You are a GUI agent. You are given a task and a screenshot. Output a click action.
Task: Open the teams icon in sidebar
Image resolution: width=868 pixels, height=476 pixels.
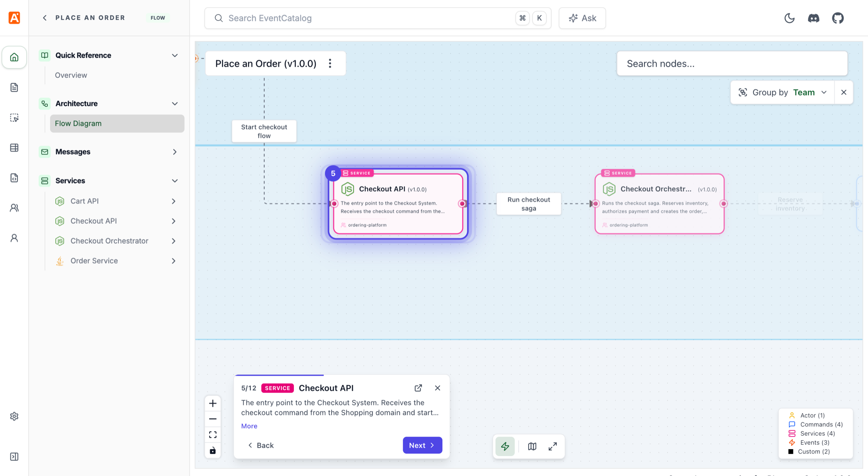[x=14, y=208]
